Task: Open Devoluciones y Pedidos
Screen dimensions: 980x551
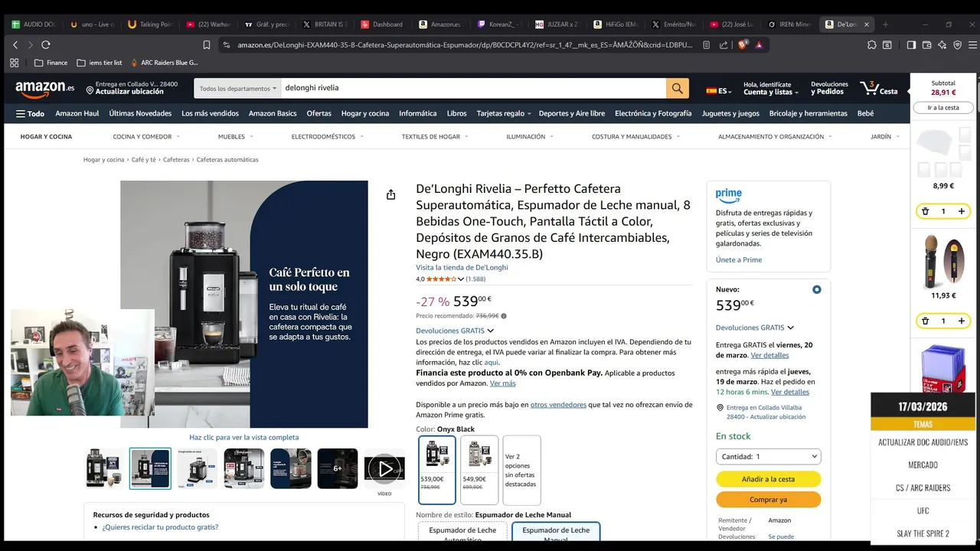Action: click(x=829, y=88)
